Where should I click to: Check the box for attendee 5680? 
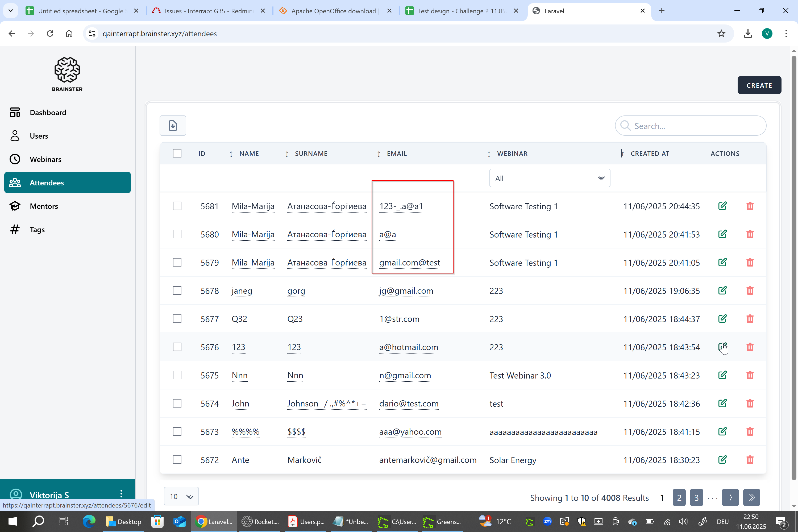(x=177, y=234)
